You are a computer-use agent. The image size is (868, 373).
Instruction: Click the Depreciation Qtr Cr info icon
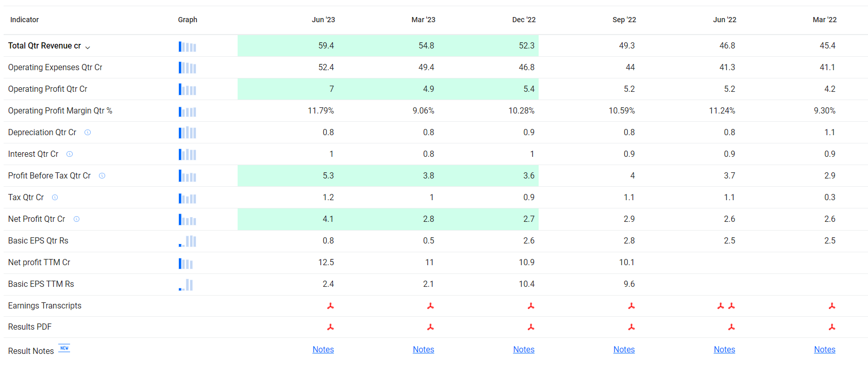click(88, 133)
